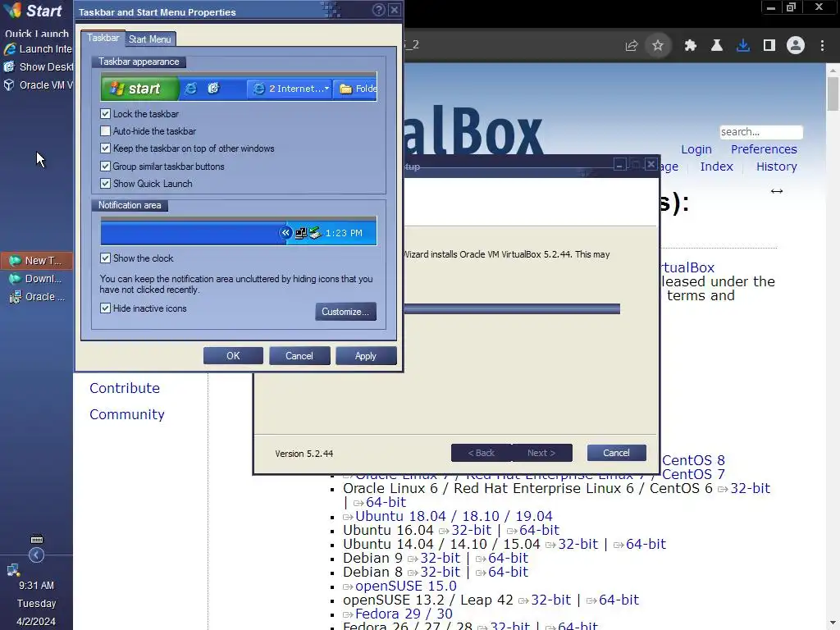Click the setup wizard progress bar
The image size is (840, 630).
[x=512, y=309]
